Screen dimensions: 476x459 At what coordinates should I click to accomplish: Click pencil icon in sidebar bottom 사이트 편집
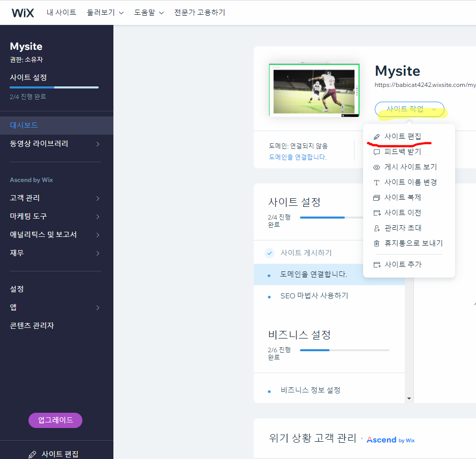click(x=32, y=454)
